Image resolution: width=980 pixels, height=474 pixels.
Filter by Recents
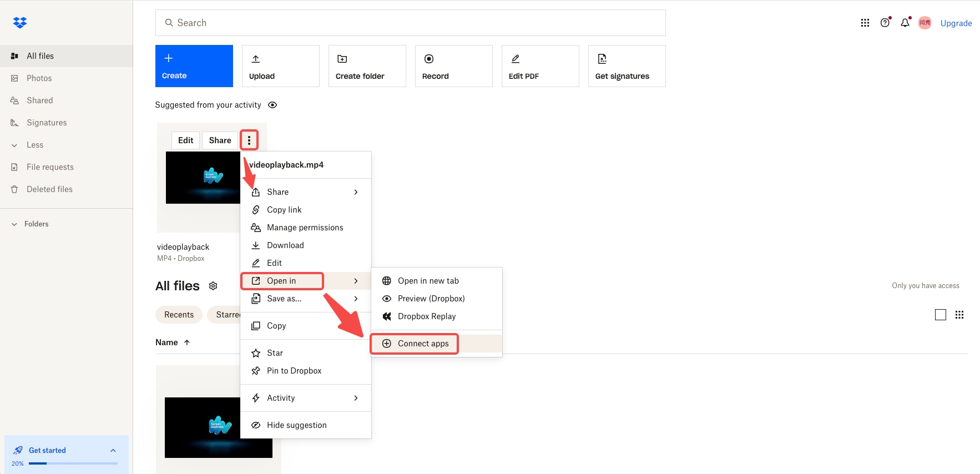click(179, 315)
